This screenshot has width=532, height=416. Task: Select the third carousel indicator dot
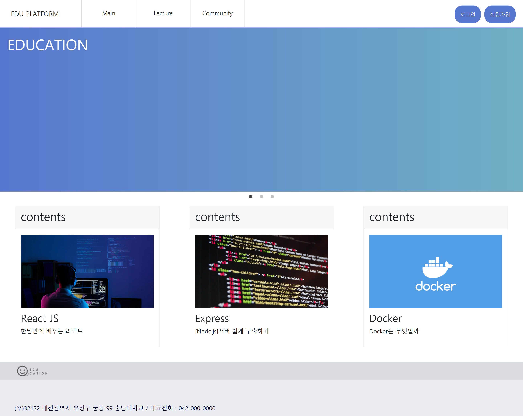tap(272, 196)
